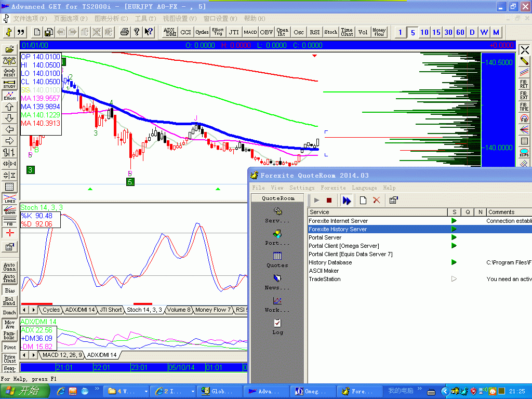Image resolution: width=532 pixels, height=399 pixels.
Task: Click the red X delete icon in QuoteRoom
Action: (x=376, y=200)
